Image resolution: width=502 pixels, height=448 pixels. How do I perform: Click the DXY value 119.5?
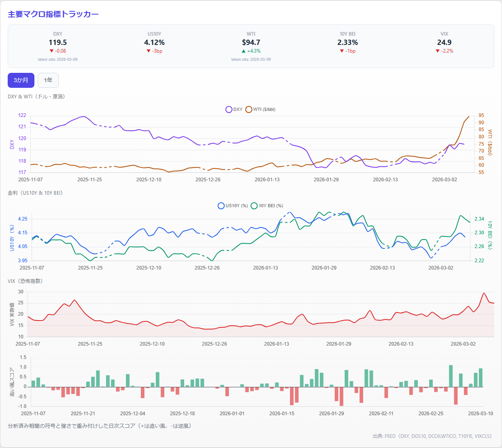pos(57,42)
